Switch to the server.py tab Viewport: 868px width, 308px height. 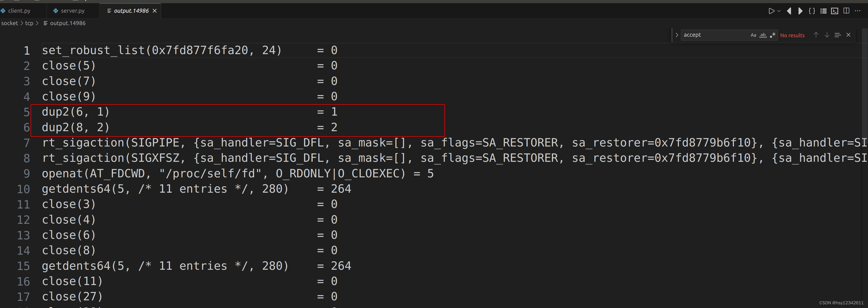pos(73,11)
